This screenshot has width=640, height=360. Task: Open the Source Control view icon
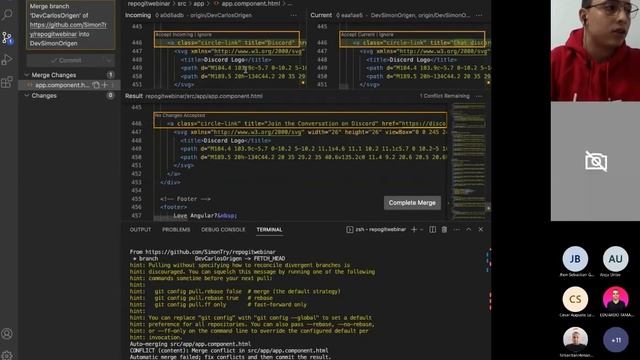click(x=7, y=38)
